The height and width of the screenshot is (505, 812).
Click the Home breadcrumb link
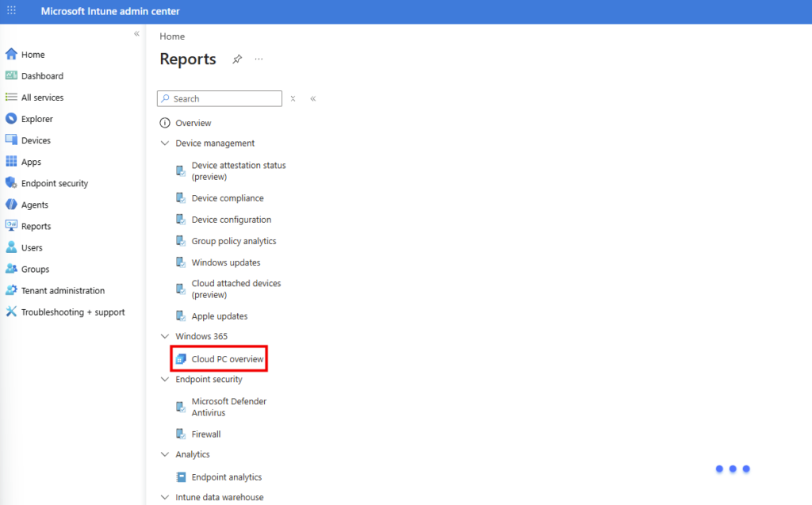coord(172,36)
